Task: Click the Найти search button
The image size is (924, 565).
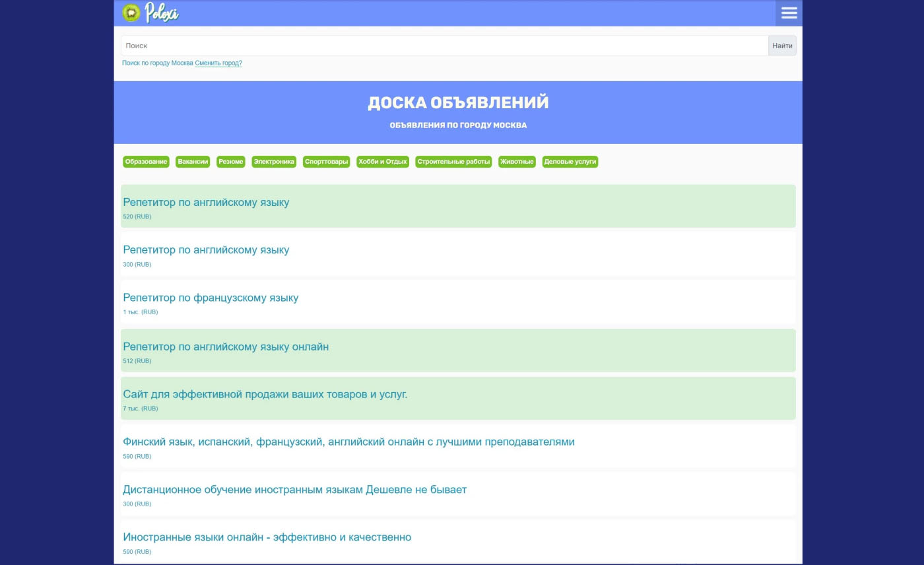Action: point(782,46)
